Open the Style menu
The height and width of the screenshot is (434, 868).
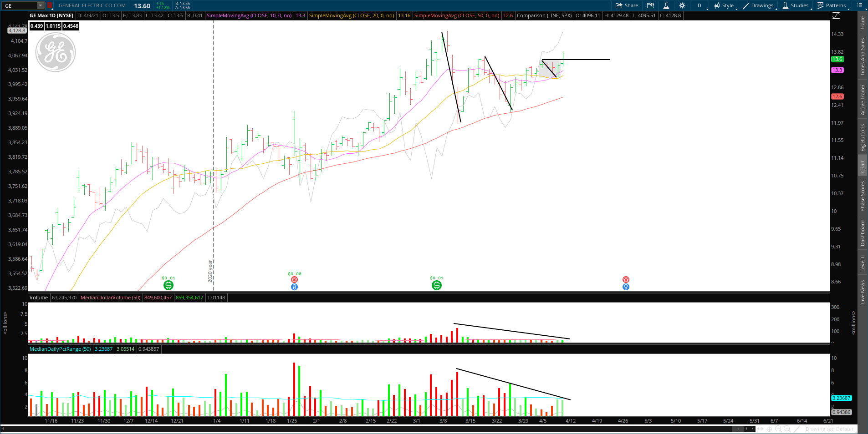pos(724,5)
